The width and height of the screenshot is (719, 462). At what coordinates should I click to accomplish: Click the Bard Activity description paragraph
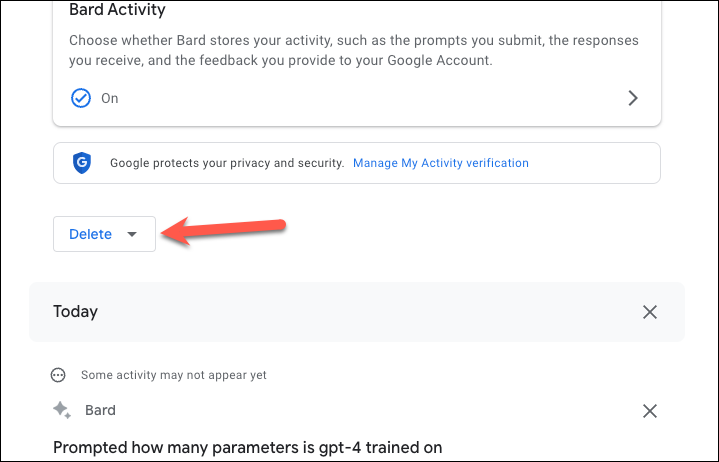pos(354,50)
